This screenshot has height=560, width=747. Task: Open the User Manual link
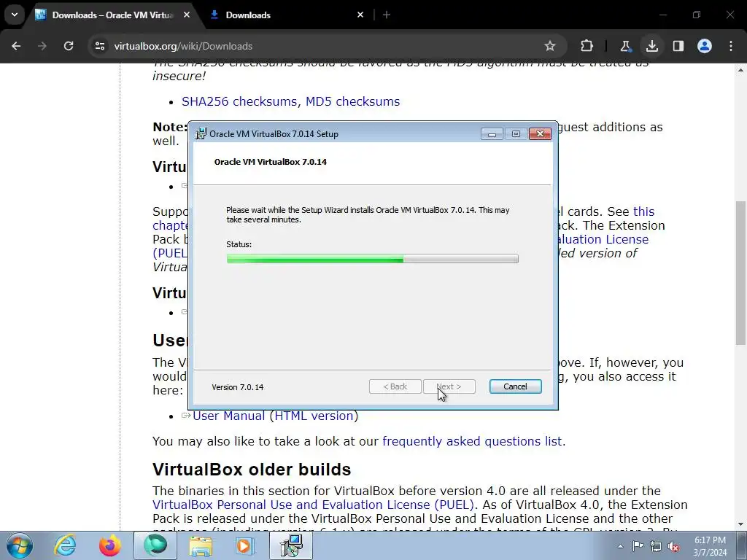pyautogui.click(x=228, y=416)
